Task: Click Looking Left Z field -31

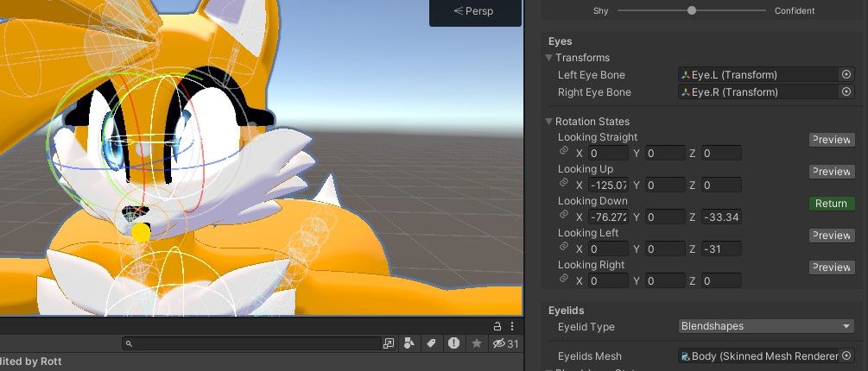Action: tap(721, 249)
